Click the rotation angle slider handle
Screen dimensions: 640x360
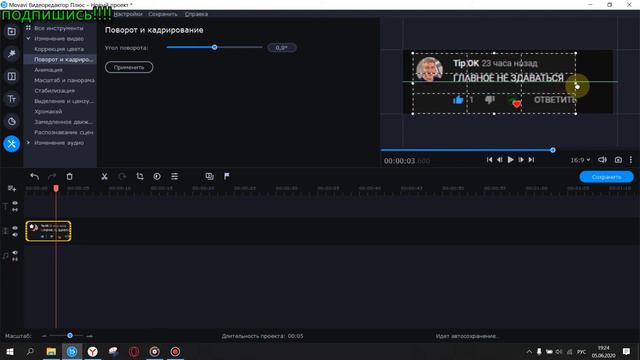(x=214, y=47)
